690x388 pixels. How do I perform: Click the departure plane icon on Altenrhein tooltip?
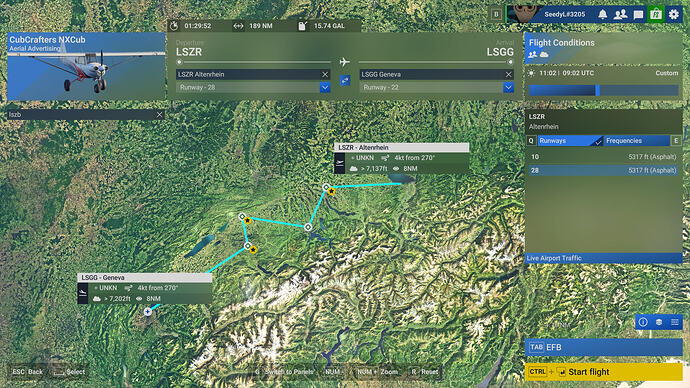pyautogui.click(x=340, y=163)
